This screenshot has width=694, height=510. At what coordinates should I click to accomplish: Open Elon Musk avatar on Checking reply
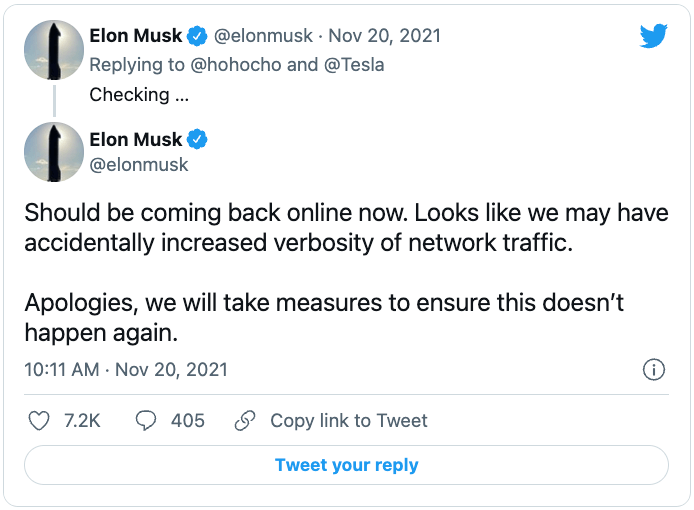tap(54, 50)
